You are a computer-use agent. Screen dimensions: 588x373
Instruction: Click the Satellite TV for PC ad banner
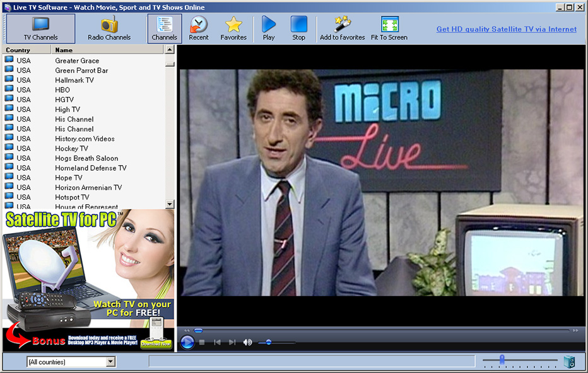[88, 280]
